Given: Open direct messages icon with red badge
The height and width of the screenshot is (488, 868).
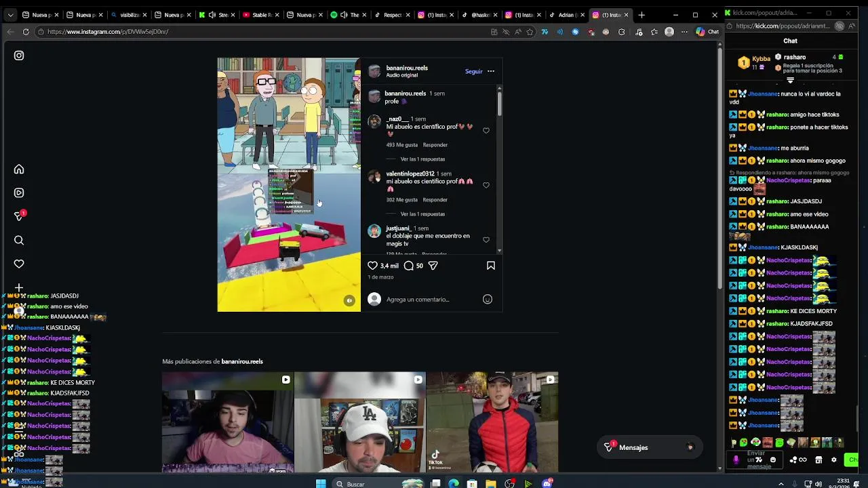Looking at the screenshot, I should point(19,216).
